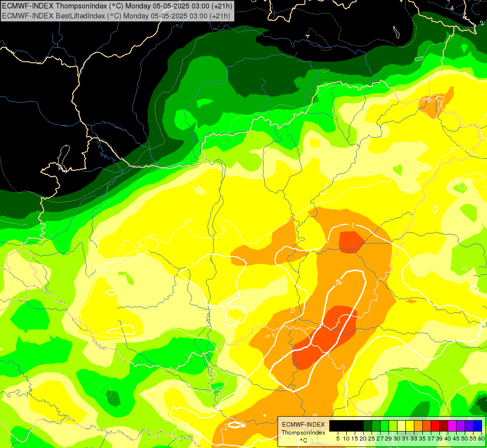Pick the bright green 27–29 legend swatch
The image size is (487, 448).
tap(385, 426)
